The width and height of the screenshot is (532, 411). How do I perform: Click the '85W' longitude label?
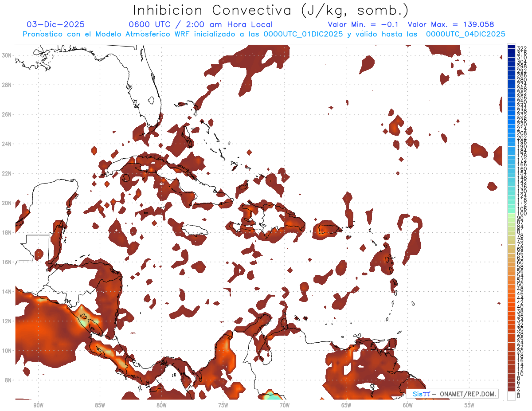click(x=100, y=405)
